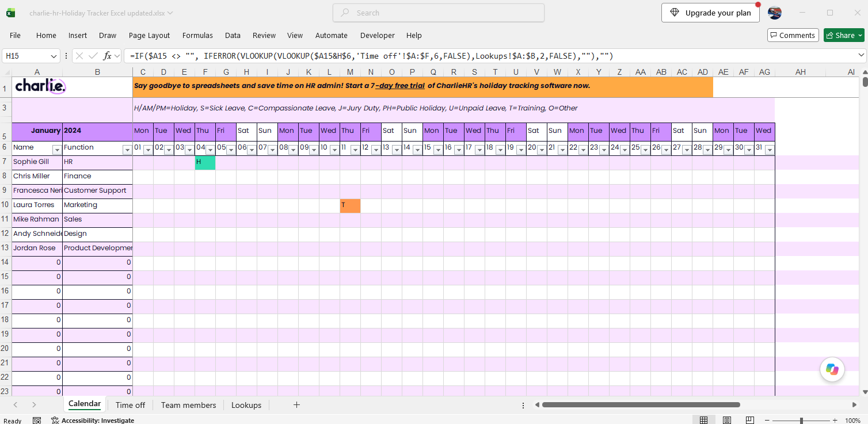The height and width of the screenshot is (424, 868).
Task: Click the zoom in plus icon
Action: (835, 421)
